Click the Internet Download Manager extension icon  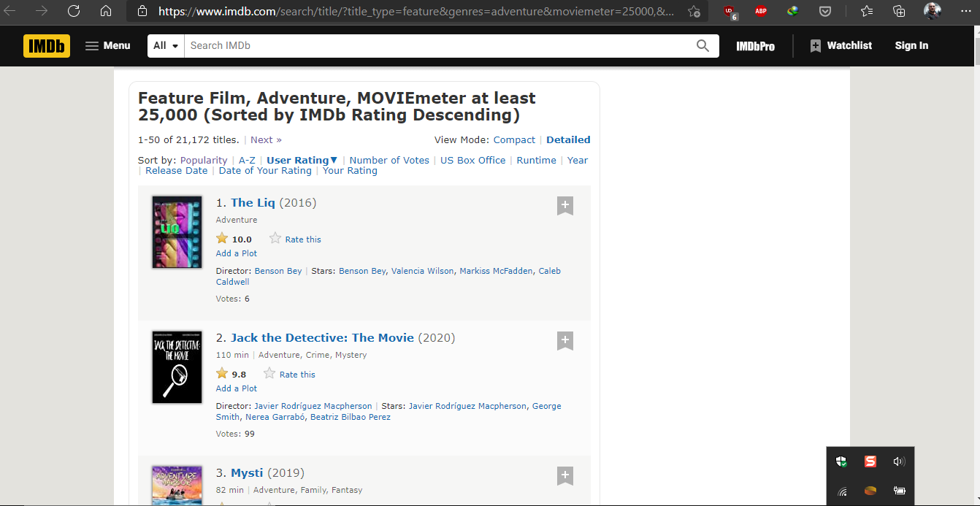click(x=792, y=11)
